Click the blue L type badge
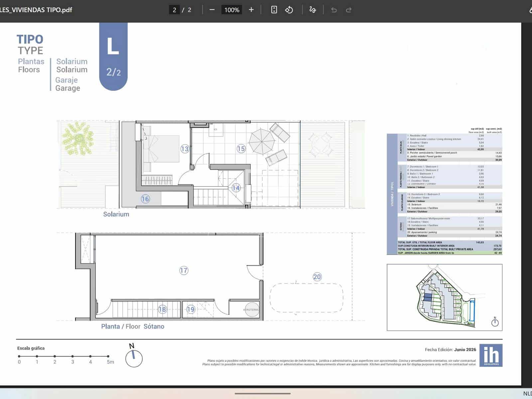Viewport: 532px width, 399px height. point(113,57)
